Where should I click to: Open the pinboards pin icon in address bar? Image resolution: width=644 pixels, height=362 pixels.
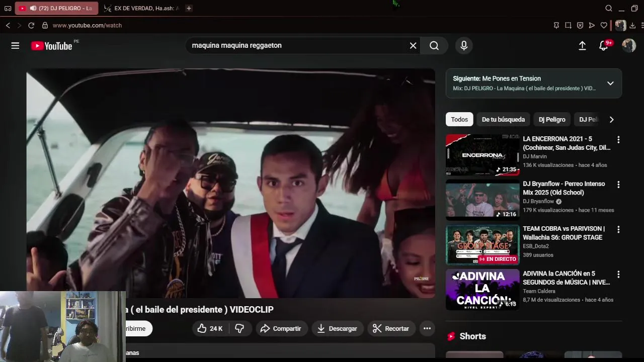click(556, 25)
